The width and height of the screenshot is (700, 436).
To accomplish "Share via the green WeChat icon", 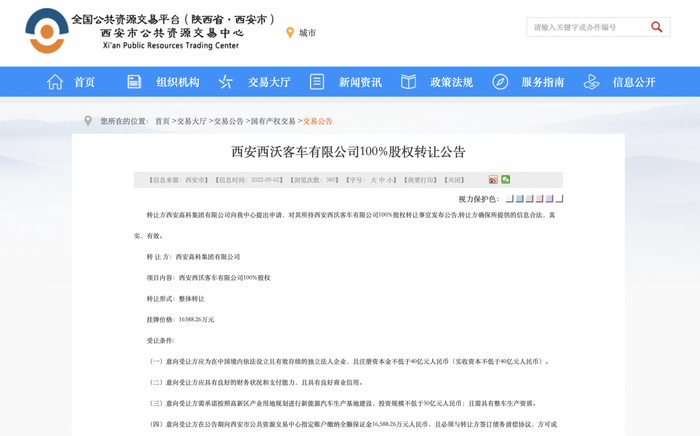I will point(505,179).
